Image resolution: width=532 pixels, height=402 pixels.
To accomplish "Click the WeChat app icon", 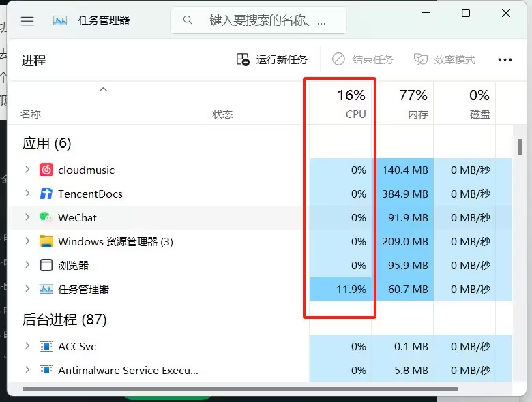I will pos(46,217).
